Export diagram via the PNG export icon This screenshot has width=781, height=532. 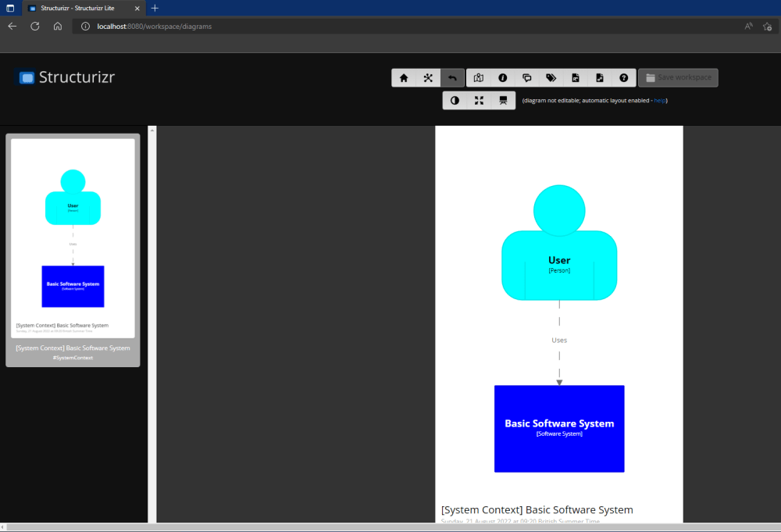click(576, 77)
